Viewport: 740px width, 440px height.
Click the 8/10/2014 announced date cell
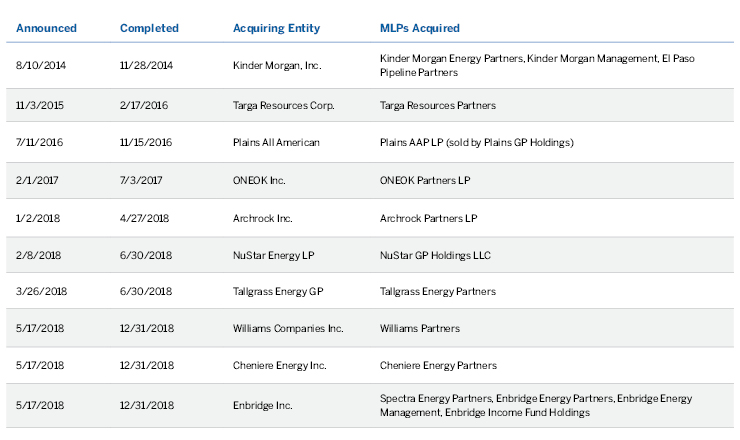point(37,66)
